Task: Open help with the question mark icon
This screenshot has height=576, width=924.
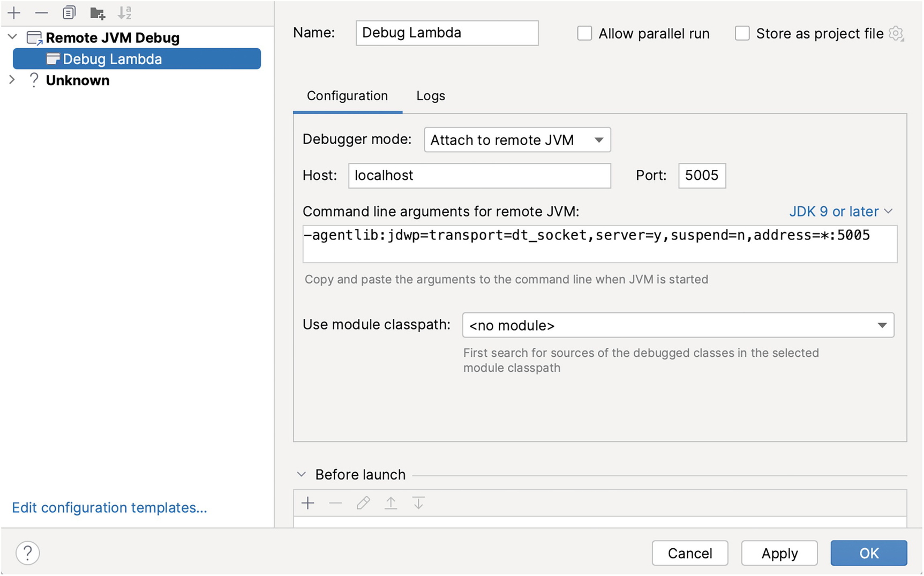Action: [28, 552]
